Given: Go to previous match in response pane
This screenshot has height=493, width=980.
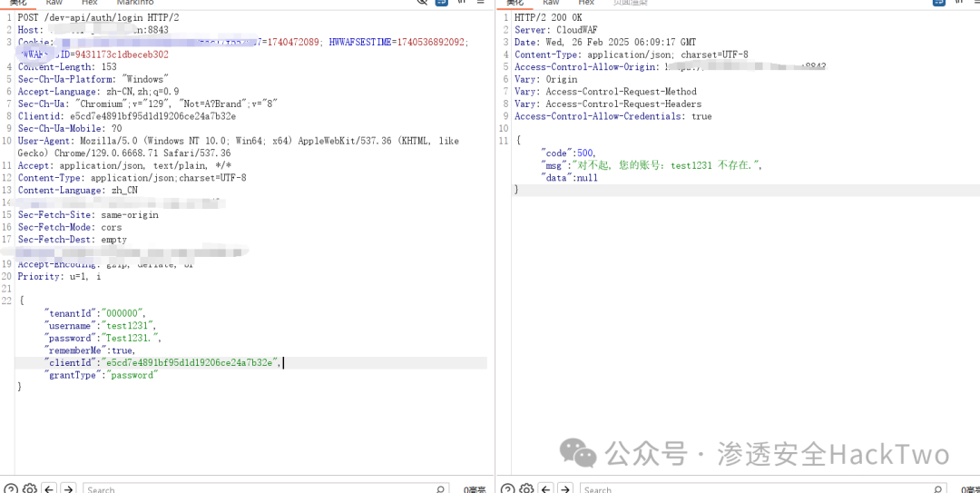Looking at the screenshot, I should [546, 488].
